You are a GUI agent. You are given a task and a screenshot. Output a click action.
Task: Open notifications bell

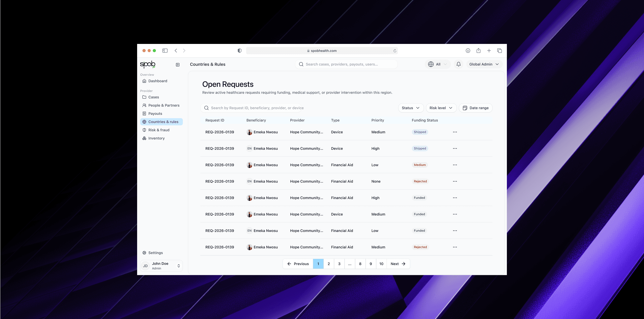pyautogui.click(x=459, y=64)
